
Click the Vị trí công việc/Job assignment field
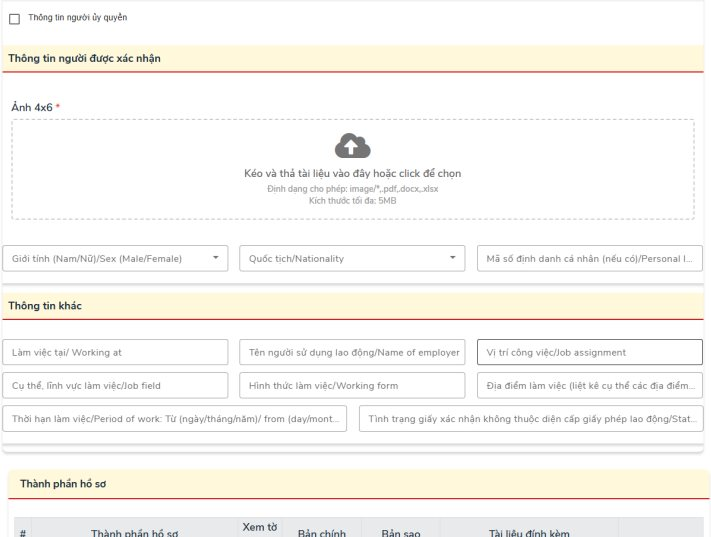pyautogui.click(x=589, y=352)
